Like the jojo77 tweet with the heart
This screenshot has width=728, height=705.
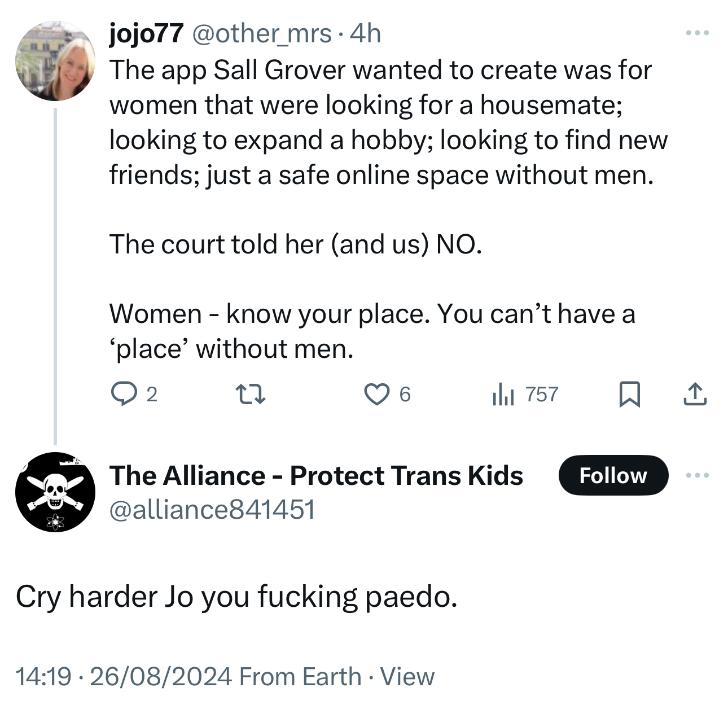(376, 394)
